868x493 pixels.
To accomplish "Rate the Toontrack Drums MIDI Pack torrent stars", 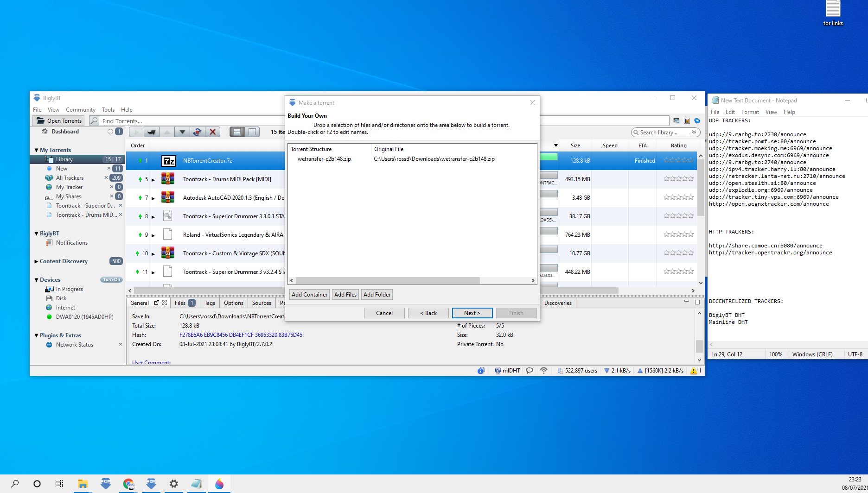I will pyautogui.click(x=678, y=178).
